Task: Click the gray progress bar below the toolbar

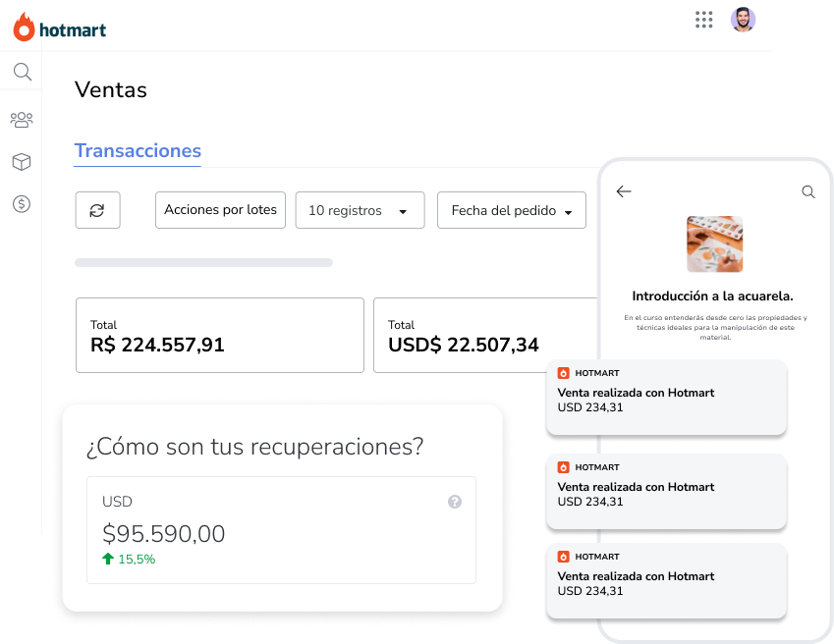Action: pos(203,262)
